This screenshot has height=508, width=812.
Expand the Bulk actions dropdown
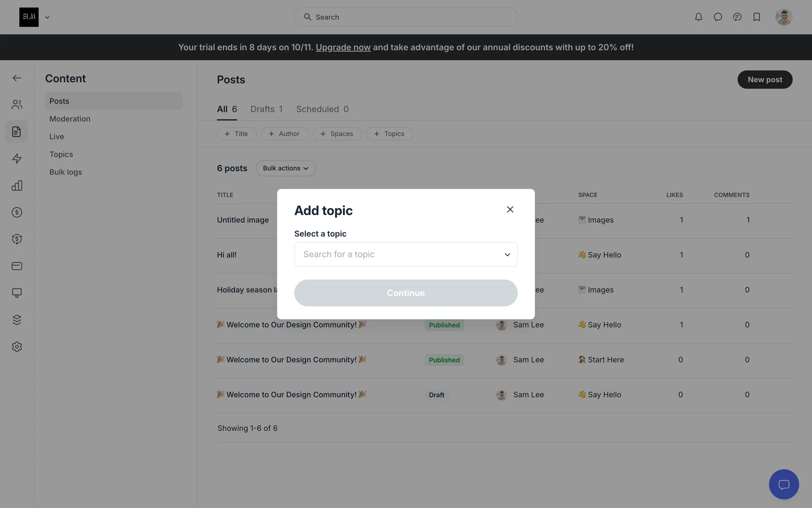pyautogui.click(x=285, y=168)
